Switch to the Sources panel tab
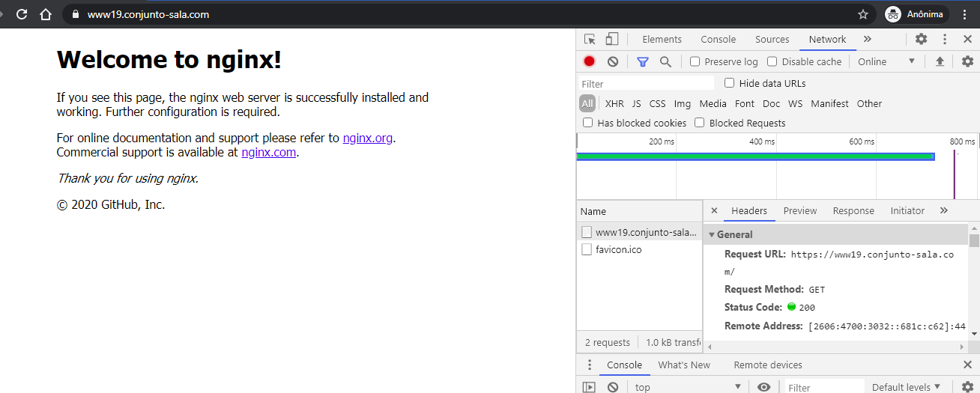The width and height of the screenshot is (980, 393). tap(772, 40)
